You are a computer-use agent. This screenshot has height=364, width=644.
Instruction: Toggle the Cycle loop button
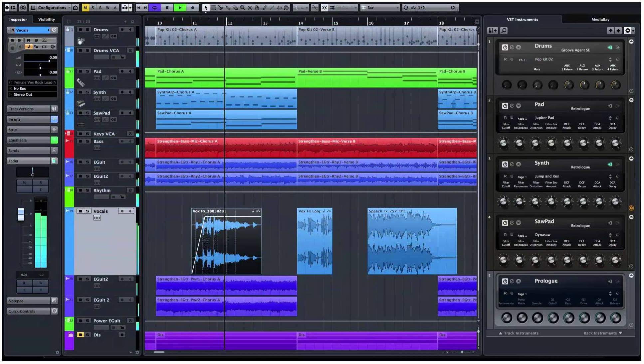155,8
